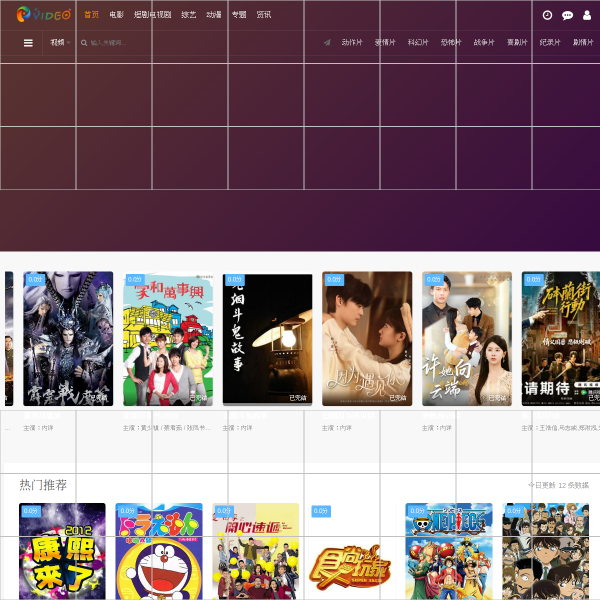Open the 康熙来了 2012 thumbnail

coord(62,551)
